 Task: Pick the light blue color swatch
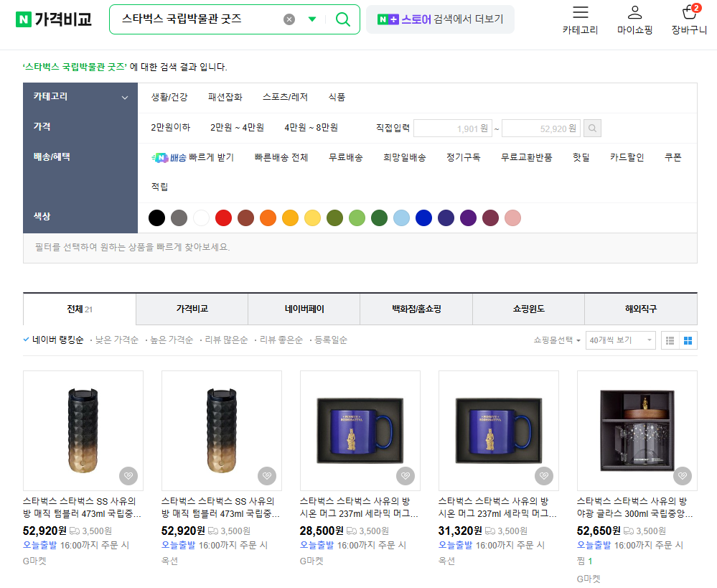(401, 218)
